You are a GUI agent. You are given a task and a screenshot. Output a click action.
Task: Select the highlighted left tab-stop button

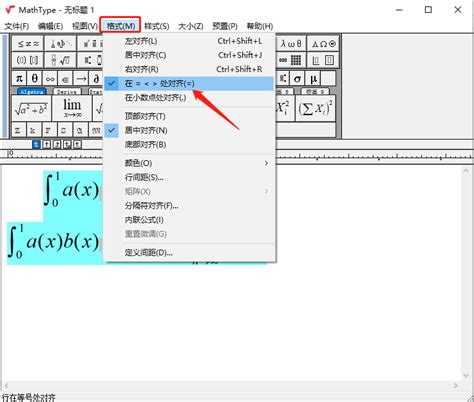point(36,144)
